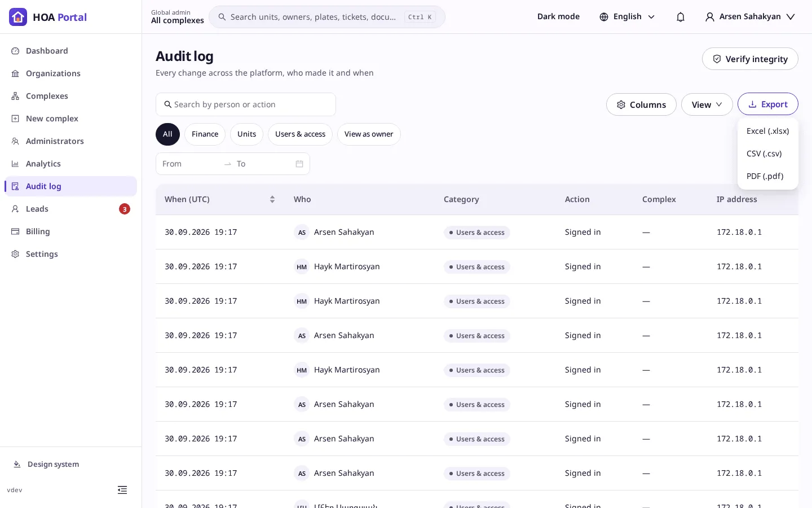
Task: Toggle Dark mode
Action: pyautogui.click(x=558, y=16)
